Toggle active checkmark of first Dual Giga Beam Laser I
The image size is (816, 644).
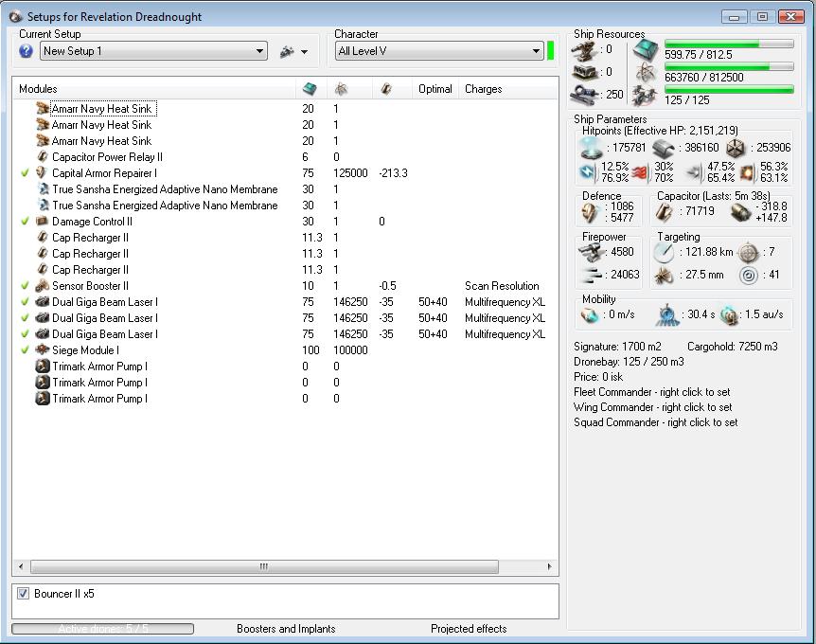(x=25, y=302)
